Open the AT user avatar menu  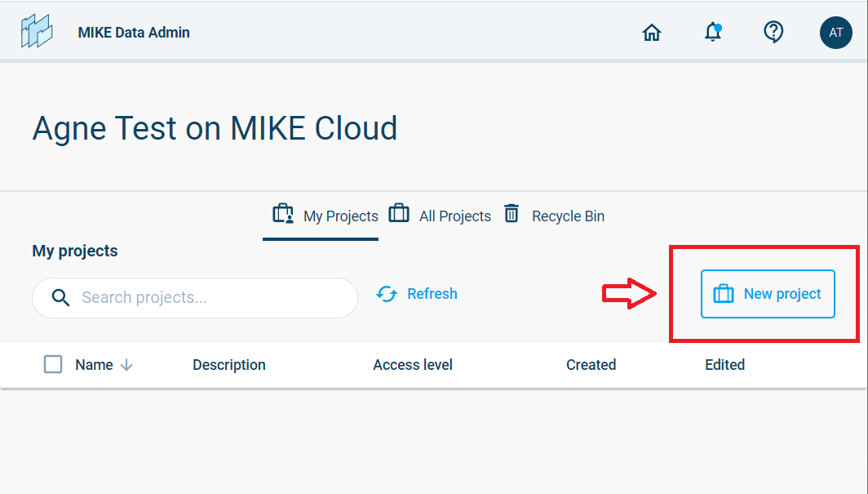point(835,33)
